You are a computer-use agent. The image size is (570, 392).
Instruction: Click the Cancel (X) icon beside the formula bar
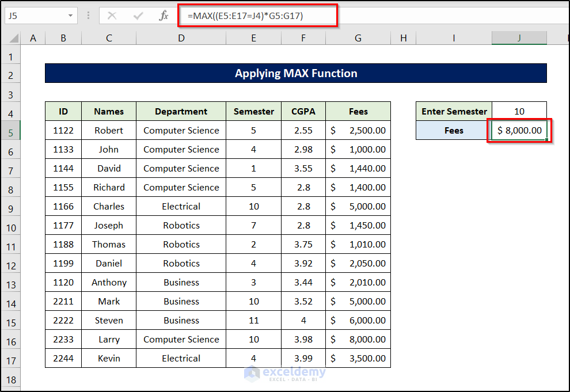point(113,16)
